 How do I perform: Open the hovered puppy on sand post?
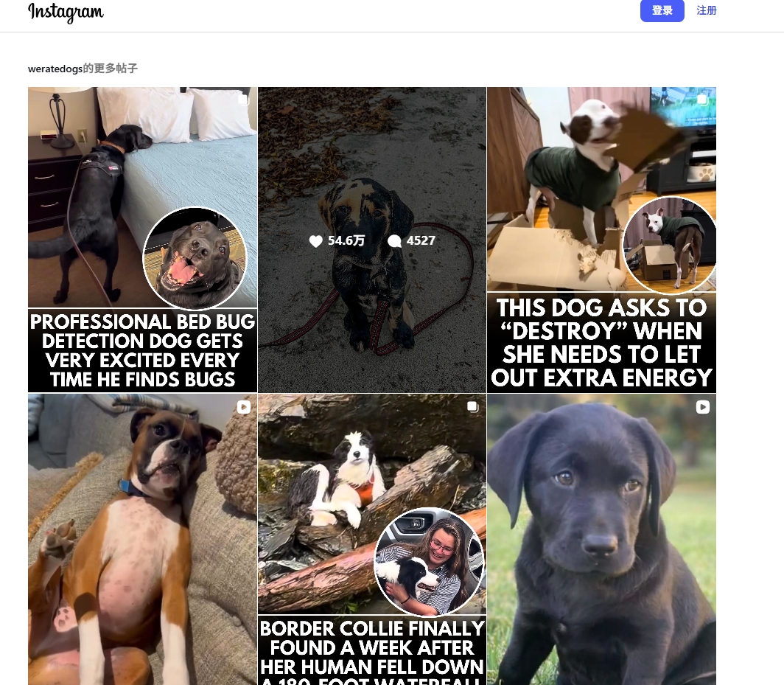[372, 240]
